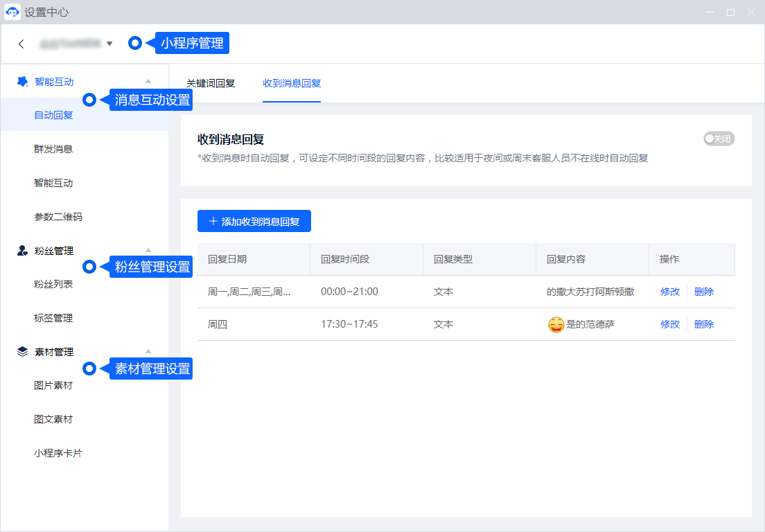Click the 消息互动设置 hotspot circle marker
Screen dimensions: 765x532
(x=89, y=100)
